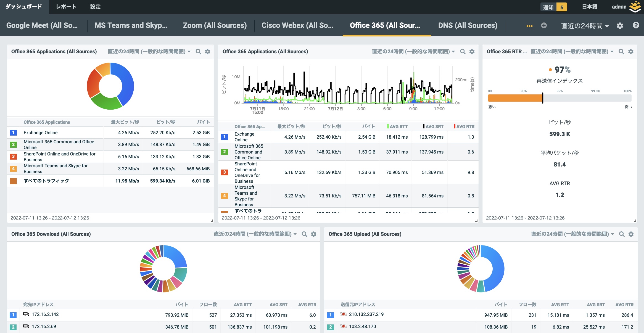Click search icon in Office 365 Upload widget
This screenshot has width=644, height=333.
(x=622, y=234)
